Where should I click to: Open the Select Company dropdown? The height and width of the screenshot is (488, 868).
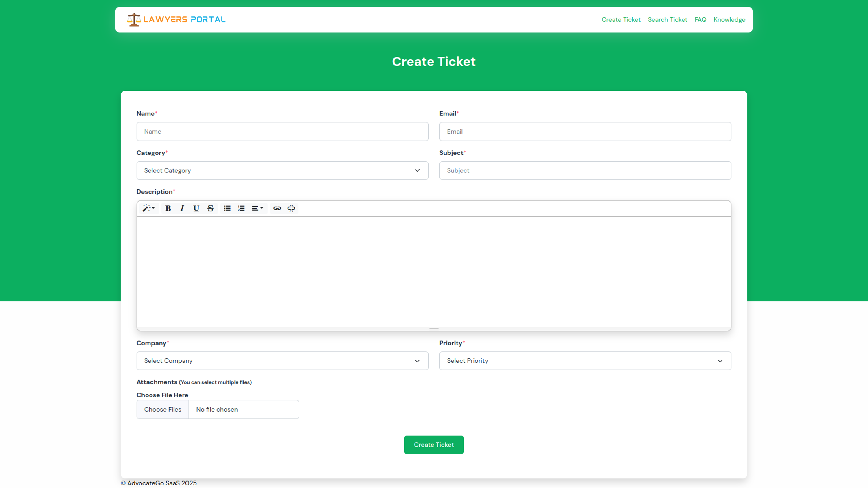coord(282,361)
